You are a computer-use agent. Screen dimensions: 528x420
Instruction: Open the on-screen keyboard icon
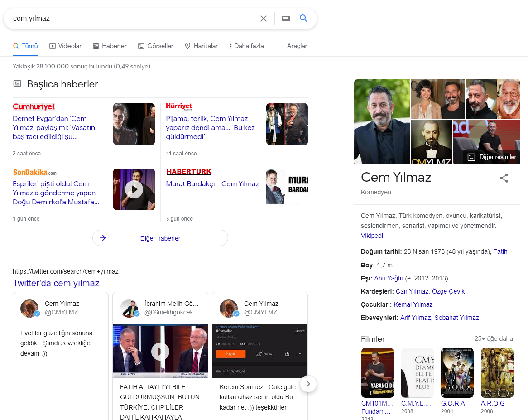[x=286, y=19]
